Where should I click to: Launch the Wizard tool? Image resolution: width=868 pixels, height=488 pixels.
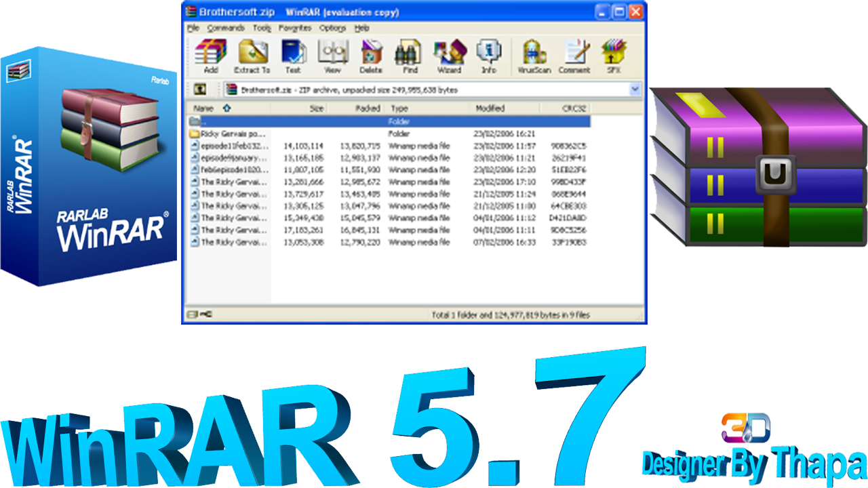pos(450,56)
